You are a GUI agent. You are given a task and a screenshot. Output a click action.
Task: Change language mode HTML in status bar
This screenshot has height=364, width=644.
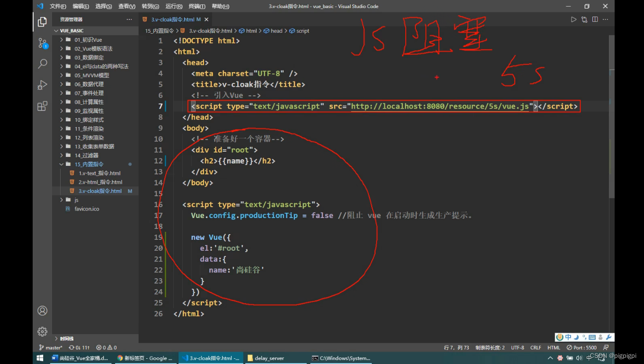[x=554, y=347]
